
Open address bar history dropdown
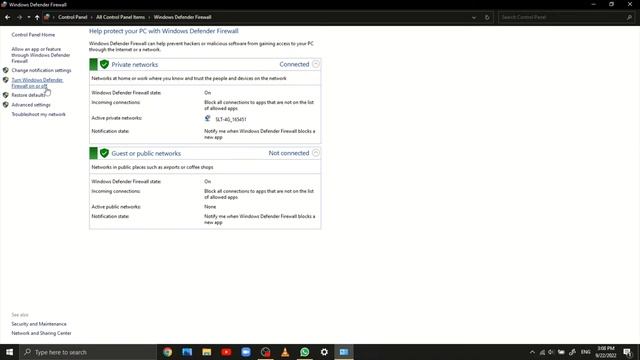[x=473, y=18]
